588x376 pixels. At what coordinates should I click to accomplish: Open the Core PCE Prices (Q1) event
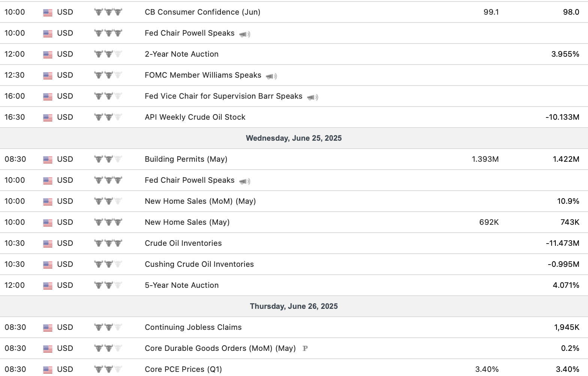(183, 369)
